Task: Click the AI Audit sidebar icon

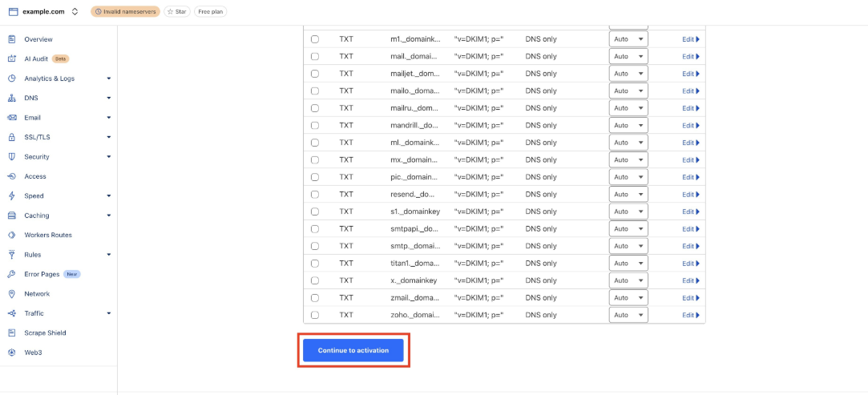Action: (x=11, y=58)
